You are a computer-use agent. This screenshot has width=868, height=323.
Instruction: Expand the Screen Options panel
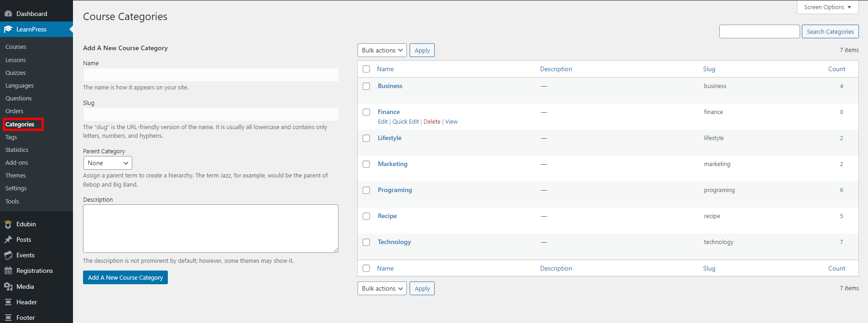pos(827,7)
